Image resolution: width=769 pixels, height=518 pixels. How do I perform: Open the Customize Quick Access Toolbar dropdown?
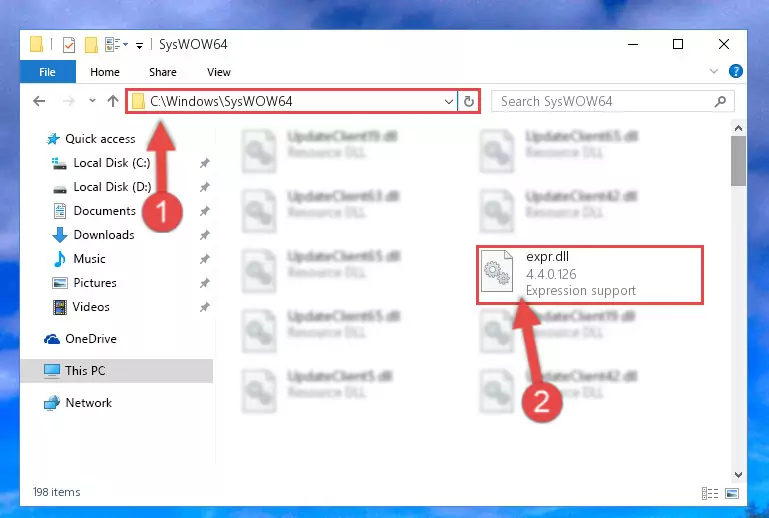click(140, 46)
